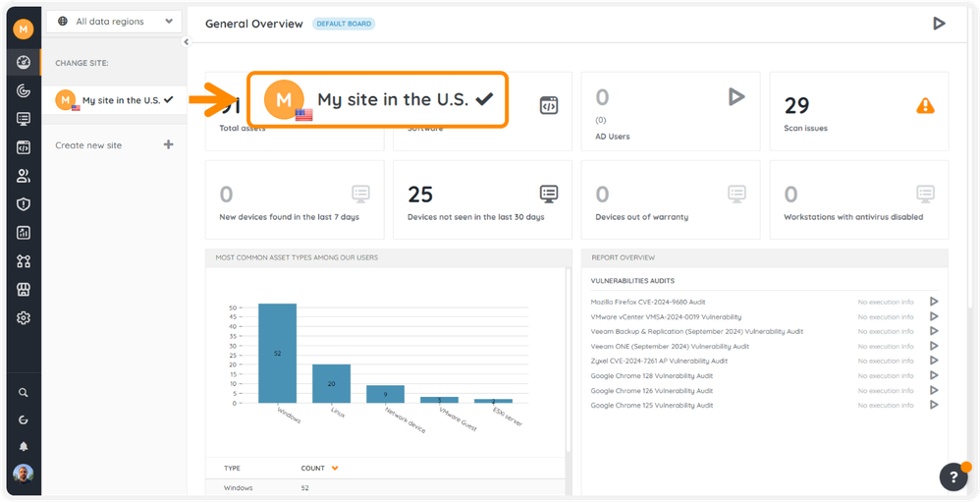Screen dimensions: 980x502
Task: Sort by COUNT column arrow
Action: click(335, 468)
